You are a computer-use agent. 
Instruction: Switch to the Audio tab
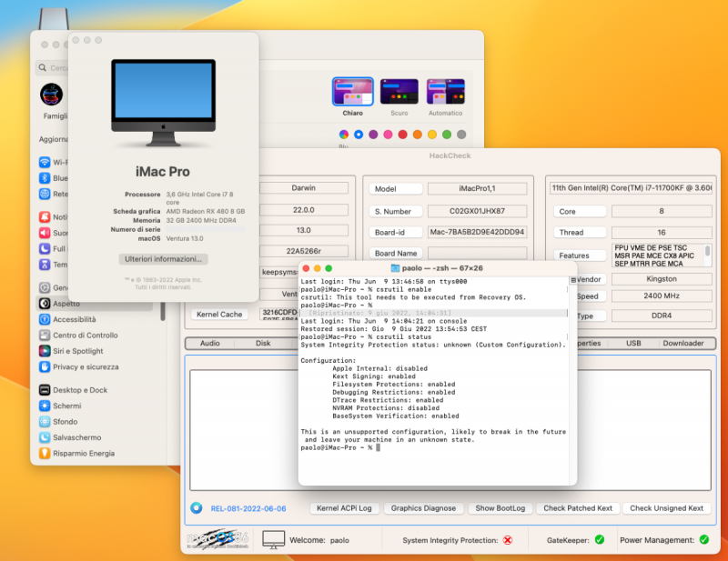210,344
